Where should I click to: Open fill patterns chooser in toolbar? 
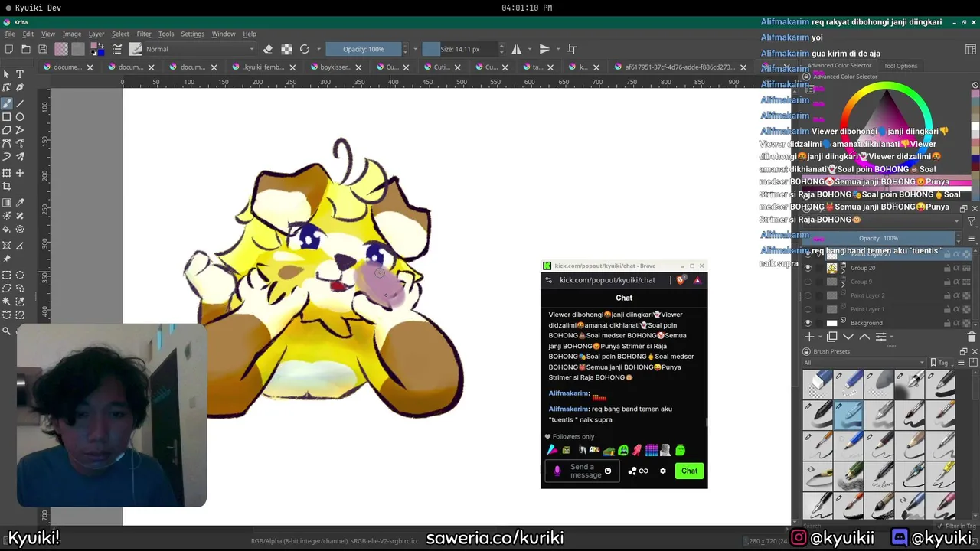coord(78,49)
